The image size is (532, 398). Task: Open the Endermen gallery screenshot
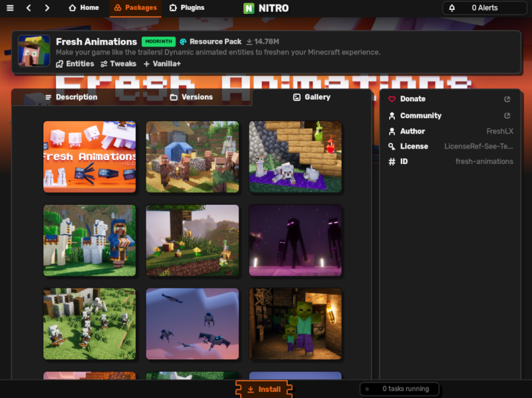point(295,240)
